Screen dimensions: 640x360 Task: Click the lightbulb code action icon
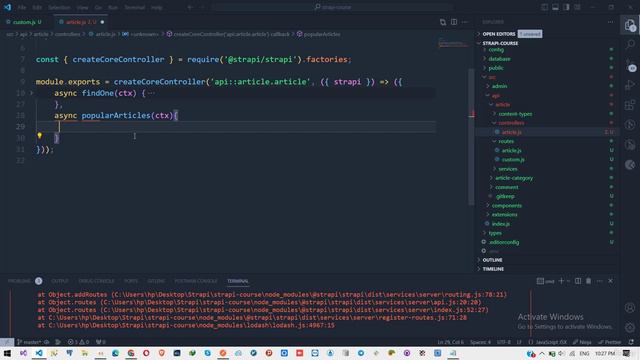click(40, 136)
